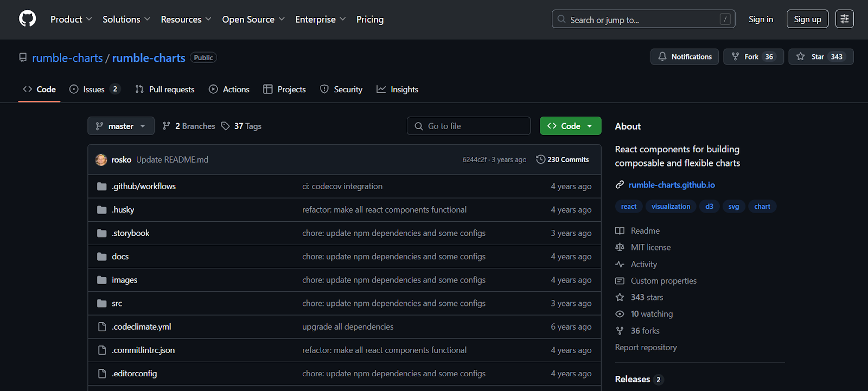Click the Sign up button
This screenshot has width=868, height=391.
(x=807, y=19)
